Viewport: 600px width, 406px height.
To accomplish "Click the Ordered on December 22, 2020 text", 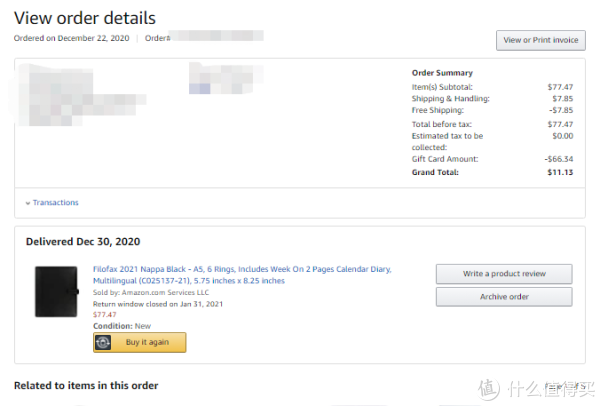I will 72,38.
